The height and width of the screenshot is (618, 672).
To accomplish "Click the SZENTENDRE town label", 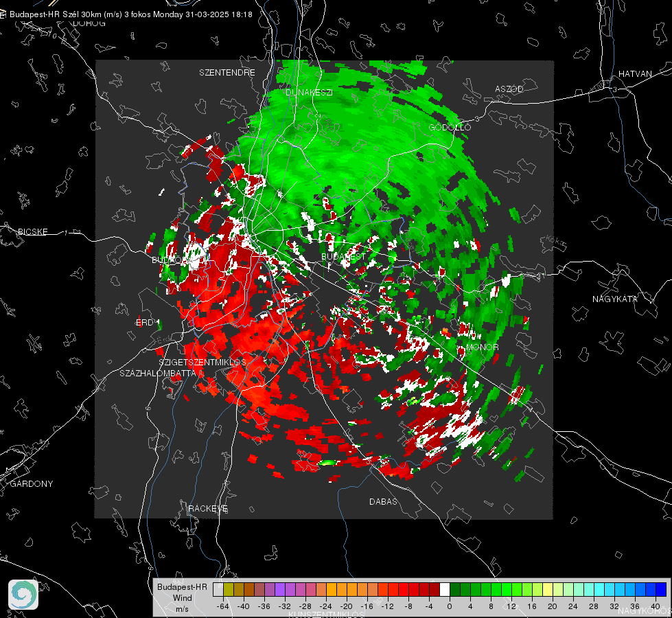I will (x=227, y=73).
